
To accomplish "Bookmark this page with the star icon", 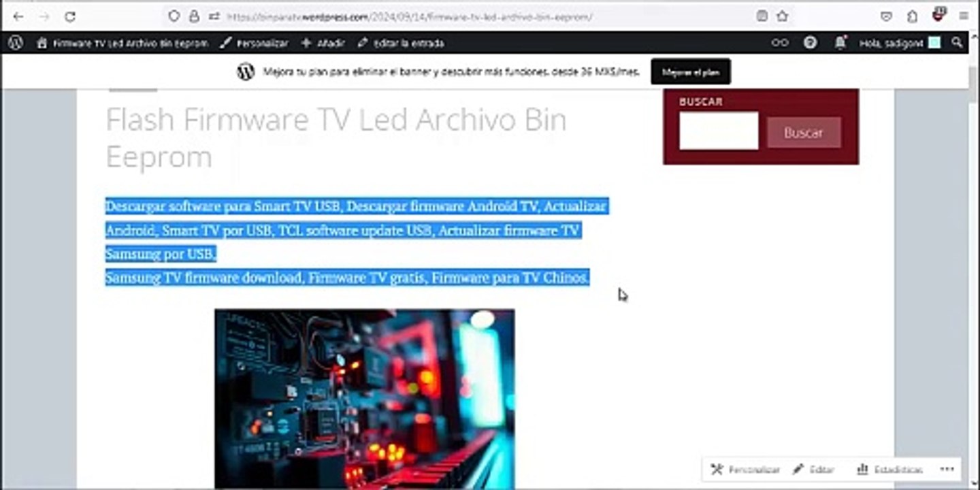I will [x=783, y=16].
